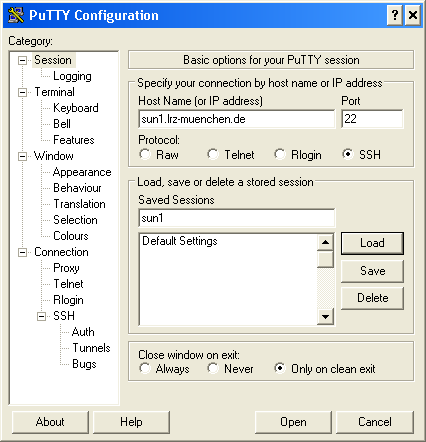Click the PuTTY icon in title bar
Image resolution: width=426 pixels, height=442 pixels.
15,15
